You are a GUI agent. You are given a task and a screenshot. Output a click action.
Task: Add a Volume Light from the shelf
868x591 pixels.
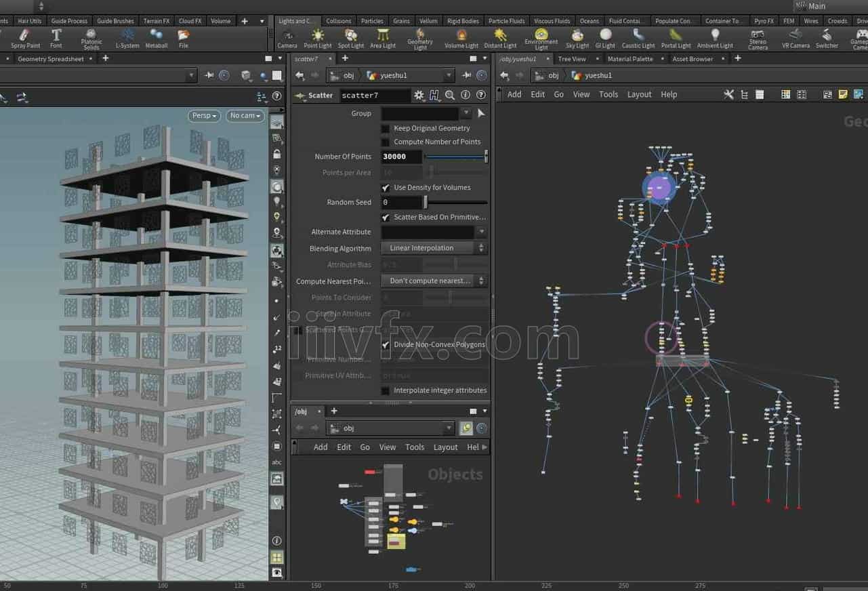461,39
